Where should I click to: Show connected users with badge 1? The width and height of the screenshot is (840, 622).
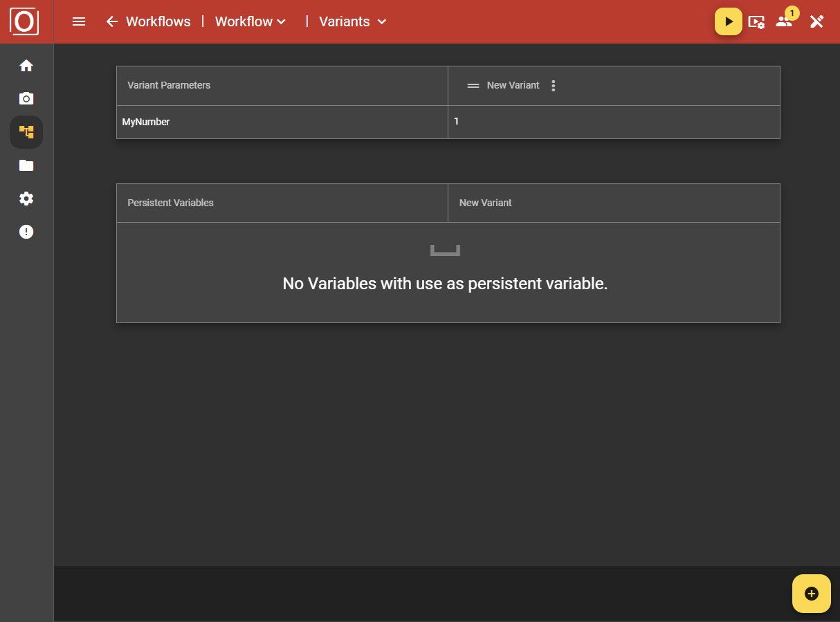[x=785, y=22]
